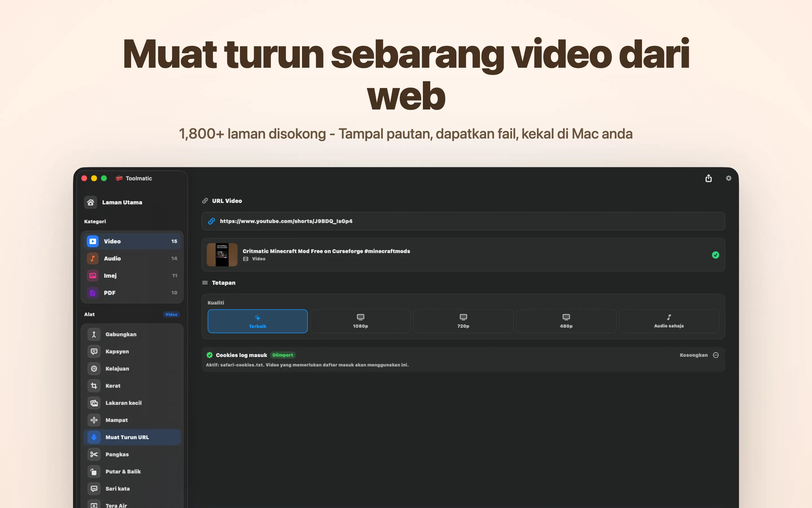
Task: Click the YouTube URL input field
Action: (463, 221)
